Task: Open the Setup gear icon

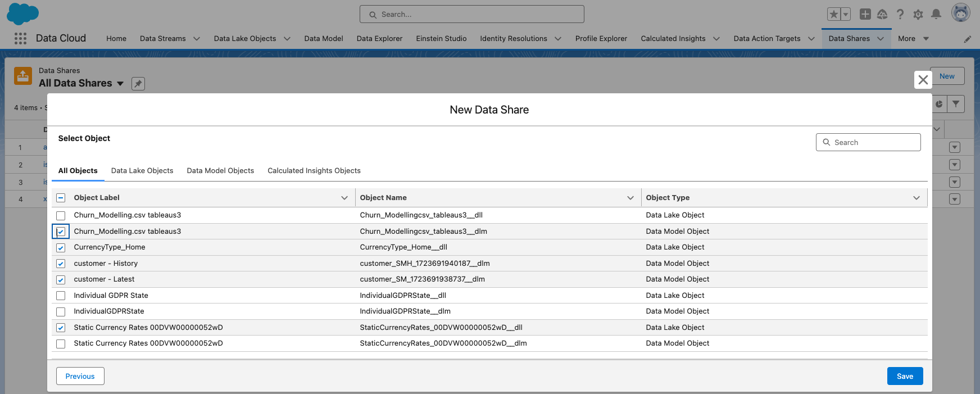Action: [918, 15]
